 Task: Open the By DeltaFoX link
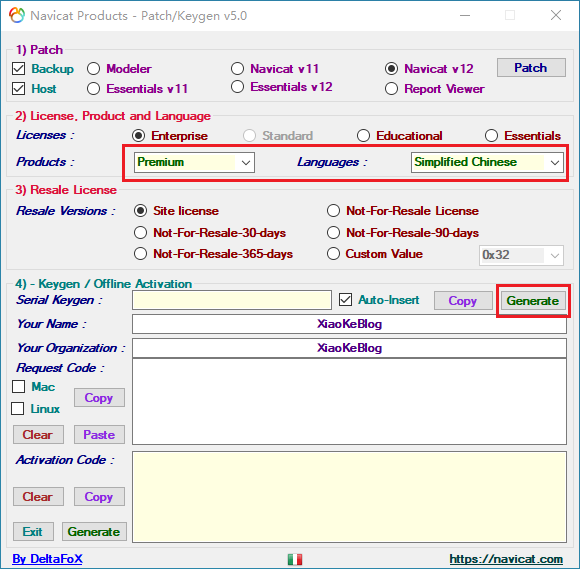point(47,559)
